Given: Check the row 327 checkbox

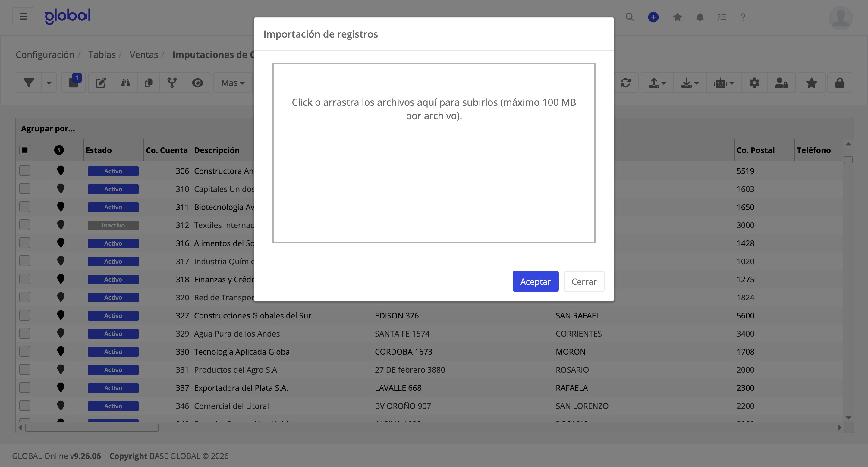Looking at the screenshot, I should coord(25,315).
